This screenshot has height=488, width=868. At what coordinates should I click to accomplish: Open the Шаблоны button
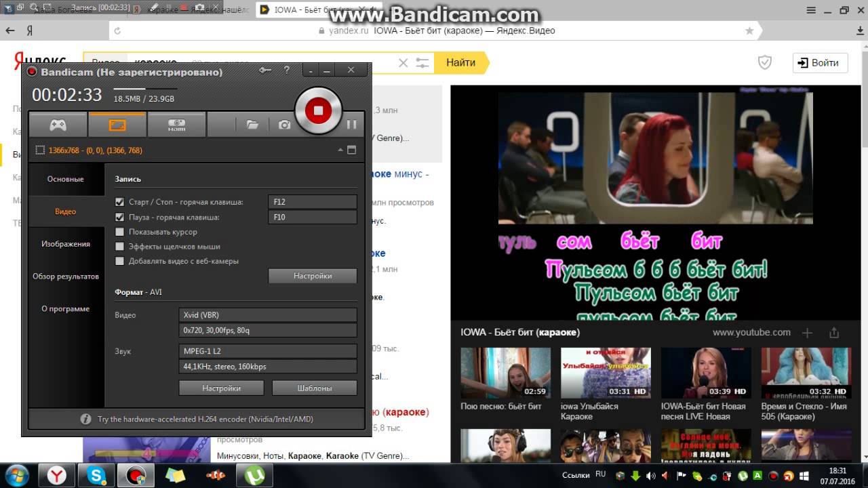click(x=315, y=388)
